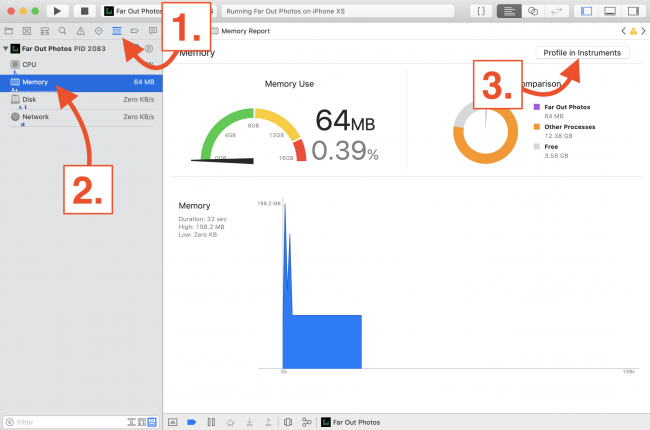Click Profile in Instruments
Image resolution: width=650 pixels, height=430 pixels.
[582, 53]
